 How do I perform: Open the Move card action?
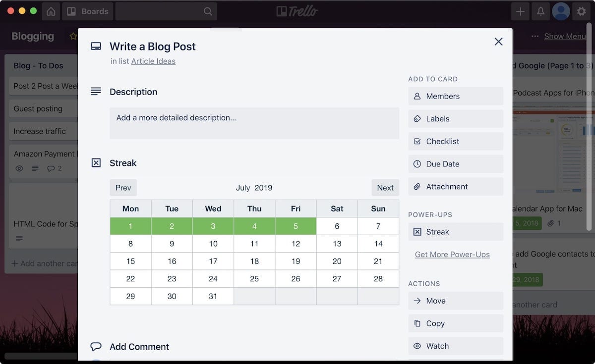pos(455,301)
